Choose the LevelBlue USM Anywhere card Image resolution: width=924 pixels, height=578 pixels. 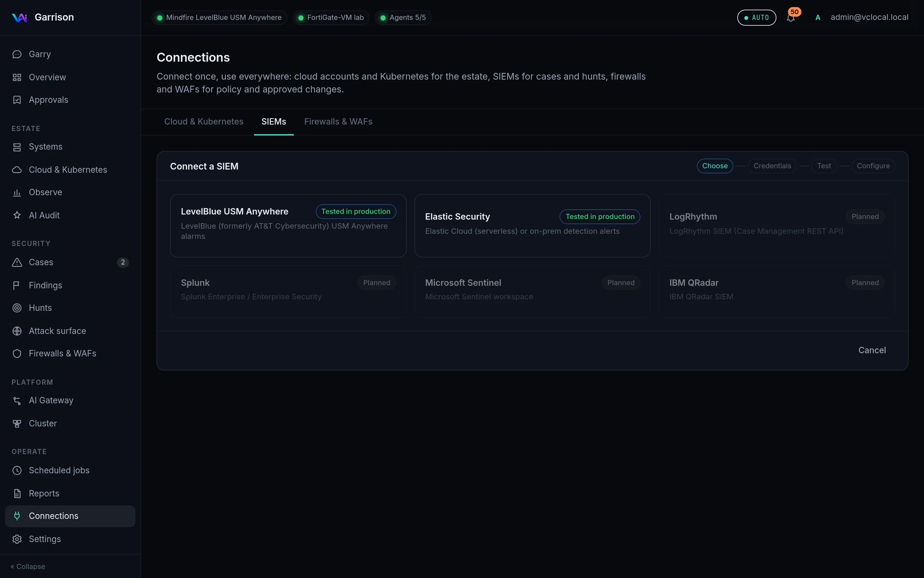click(288, 225)
